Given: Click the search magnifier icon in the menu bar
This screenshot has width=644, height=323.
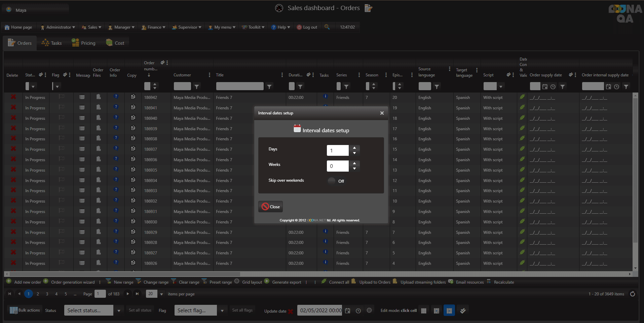Looking at the screenshot, I should (327, 27).
